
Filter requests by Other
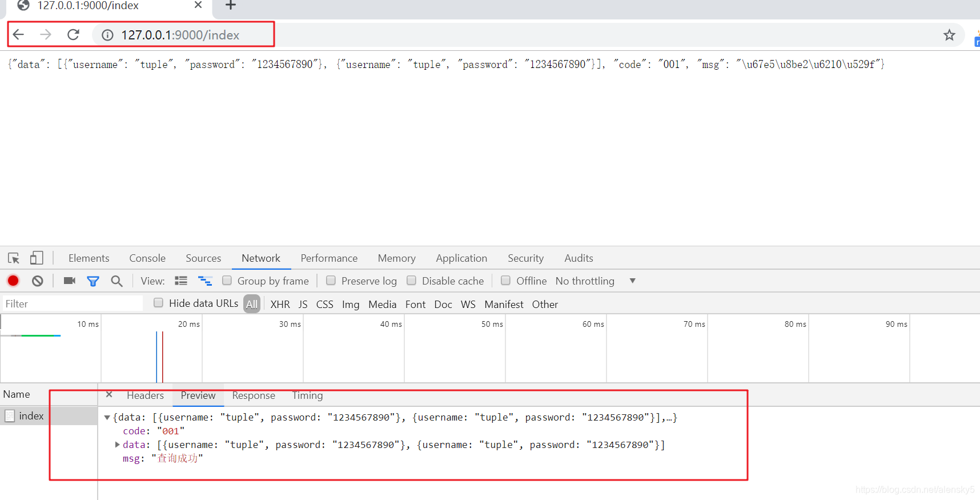(x=545, y=305)
